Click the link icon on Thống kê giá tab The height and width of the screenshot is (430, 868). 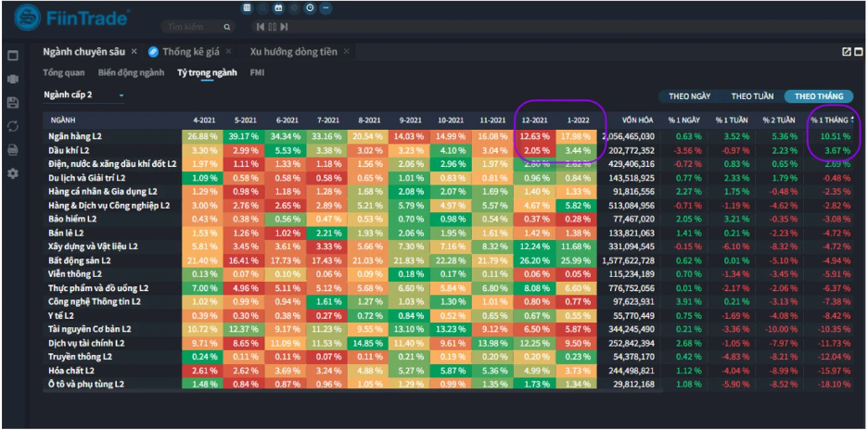click(153, 52)
